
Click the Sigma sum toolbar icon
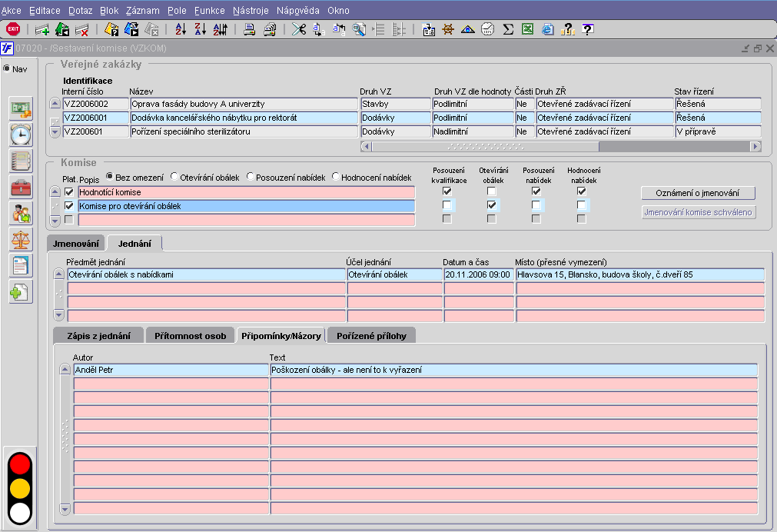point(508,29)
